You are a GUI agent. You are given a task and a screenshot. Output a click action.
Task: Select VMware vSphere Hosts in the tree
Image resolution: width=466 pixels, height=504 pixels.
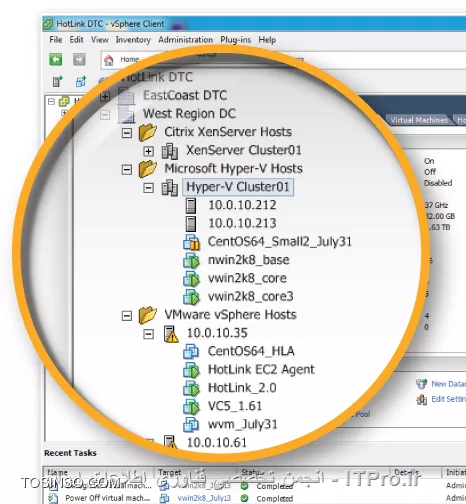coord(230,315)
